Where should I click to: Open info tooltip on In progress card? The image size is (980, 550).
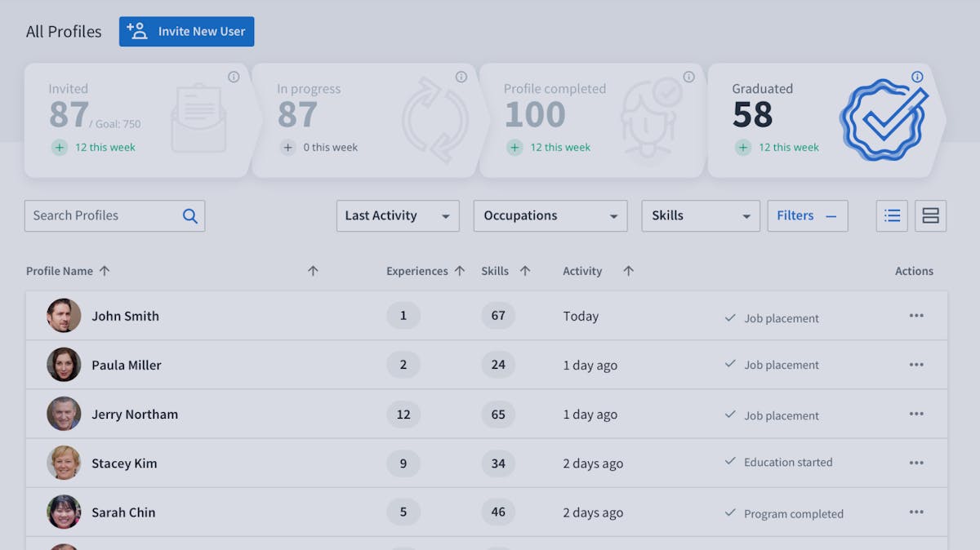coord(461,77)
